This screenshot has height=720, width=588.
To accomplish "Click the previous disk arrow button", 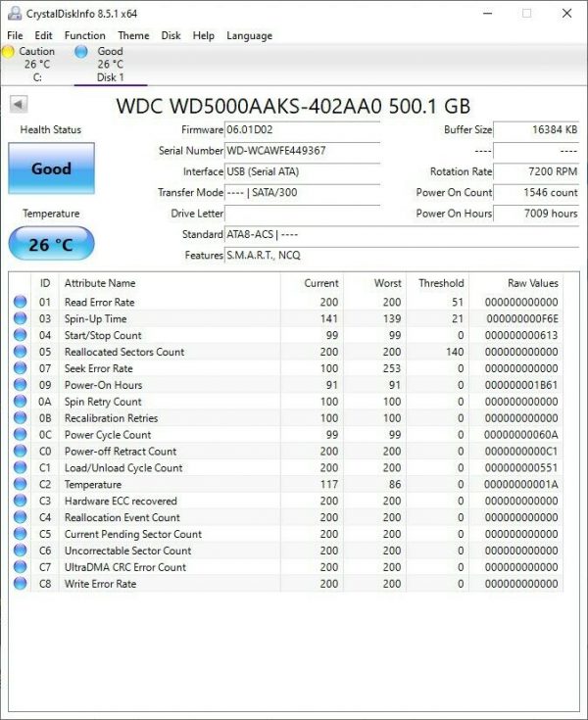I will [x=19, y=105].
